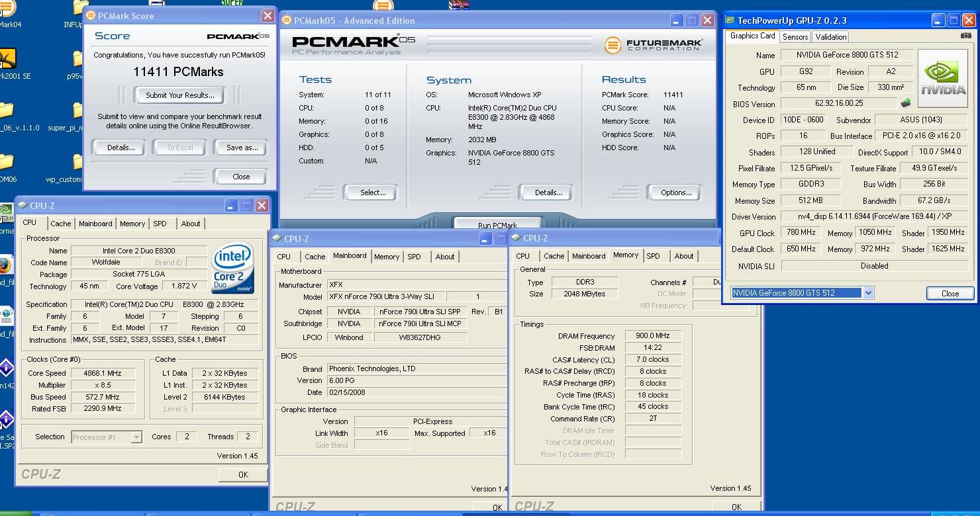Click the Save as button

tap(242, 148)
